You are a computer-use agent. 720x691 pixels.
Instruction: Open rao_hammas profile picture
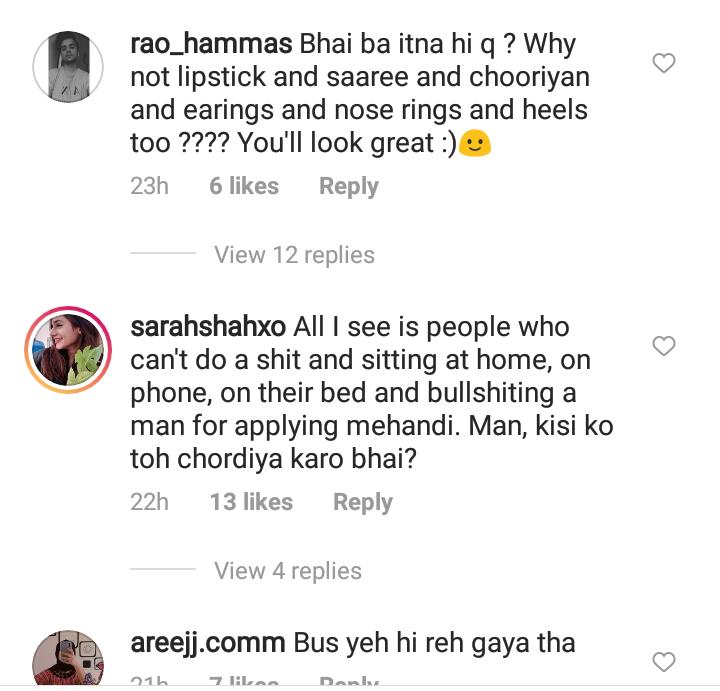pyautogui.click(x=68, y=67)
